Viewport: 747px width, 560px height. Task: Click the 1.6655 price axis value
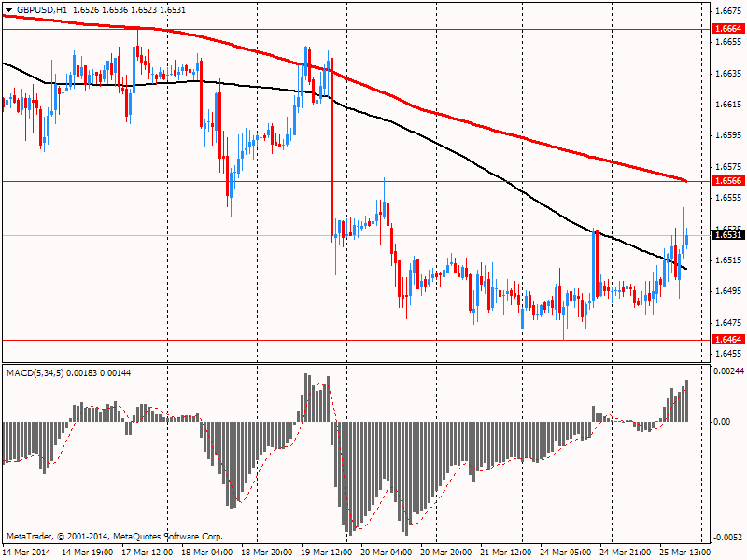728,42
